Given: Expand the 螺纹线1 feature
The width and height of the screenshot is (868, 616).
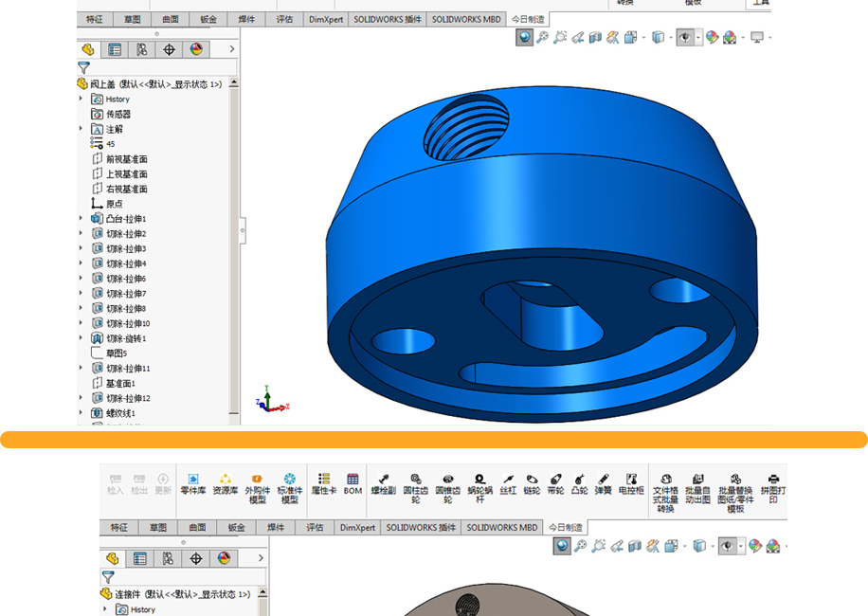Looking at the screenshot, I should click(x=81, y=412).
